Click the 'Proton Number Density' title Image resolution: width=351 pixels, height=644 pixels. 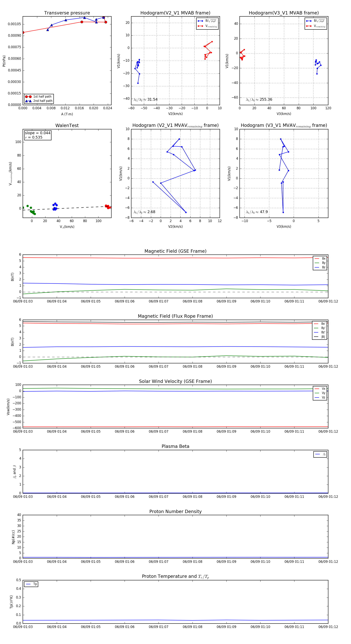point(175,511)
